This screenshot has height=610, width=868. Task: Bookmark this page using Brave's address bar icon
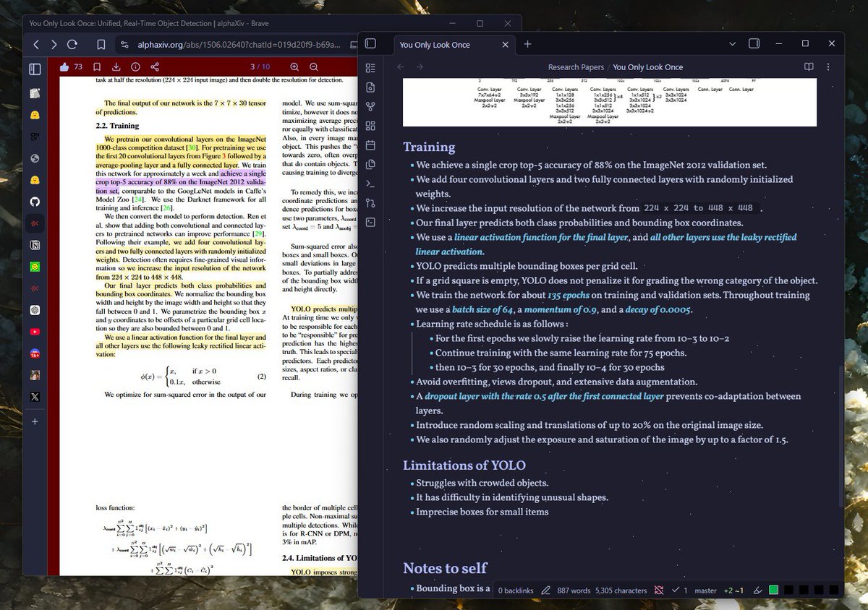click(101, 45)
